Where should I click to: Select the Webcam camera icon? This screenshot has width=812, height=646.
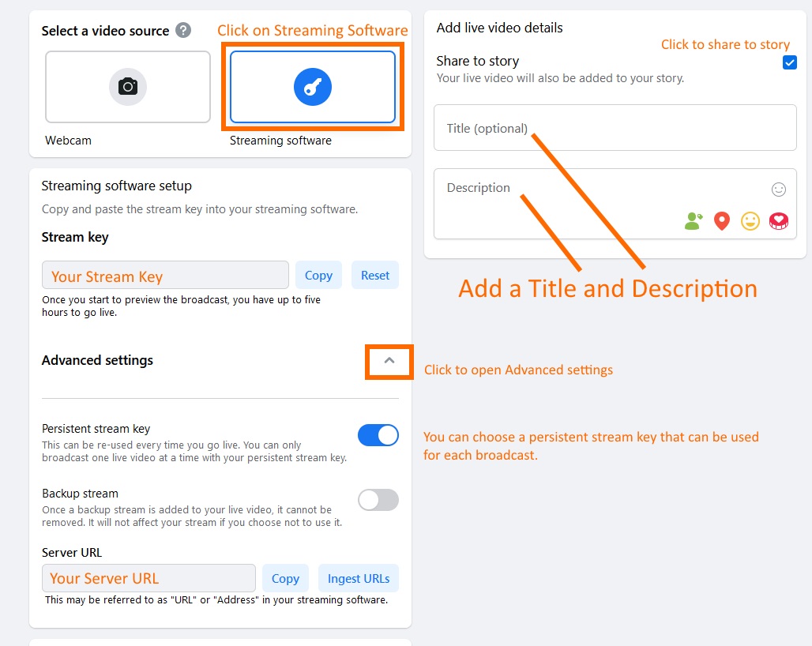point(128,86)
